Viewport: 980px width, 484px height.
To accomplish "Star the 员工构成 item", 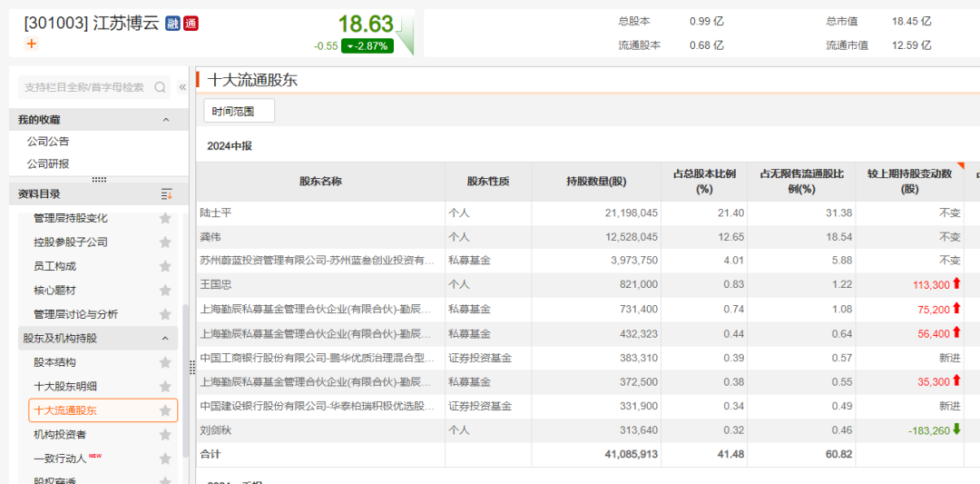I will coord(165,266).
